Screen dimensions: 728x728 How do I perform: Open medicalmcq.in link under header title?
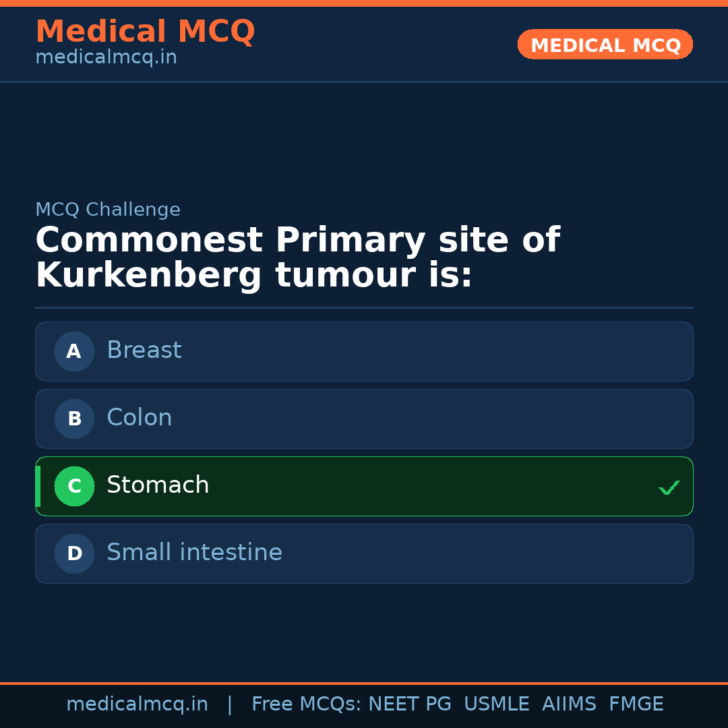pos(106,57)
